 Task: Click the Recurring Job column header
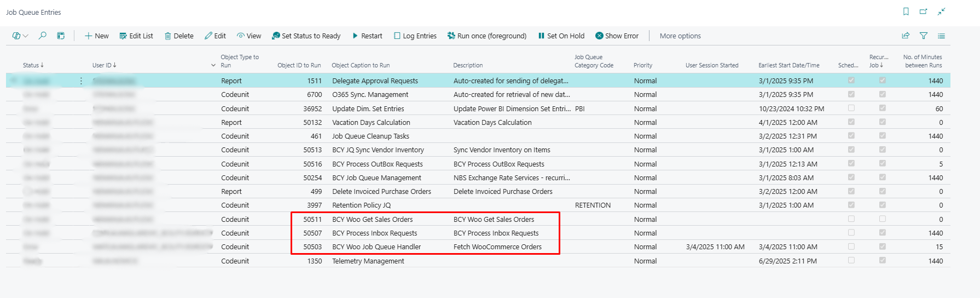pyautogui.click(x=878, y=61)
